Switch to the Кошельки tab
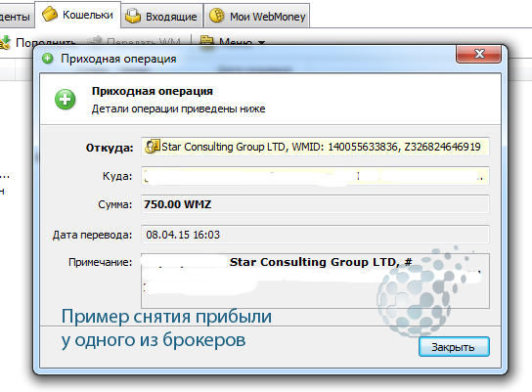The image size is (532, 392). [78, 15]
